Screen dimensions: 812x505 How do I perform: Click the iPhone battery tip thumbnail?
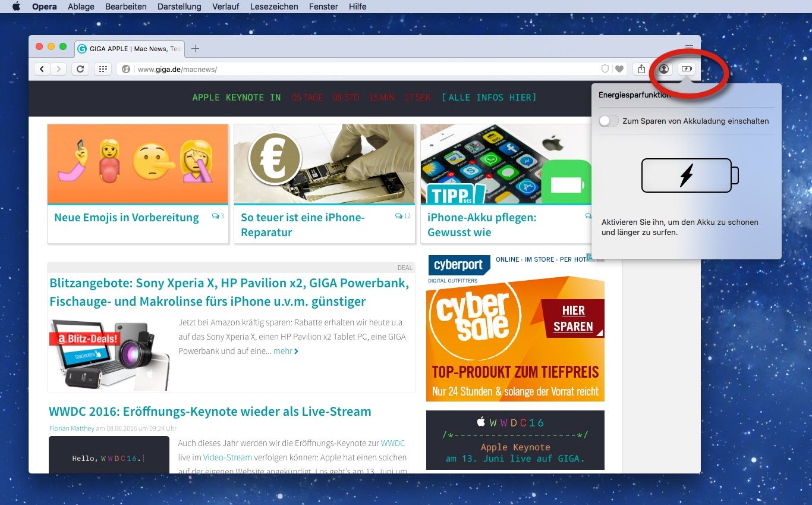coord(506,164)
